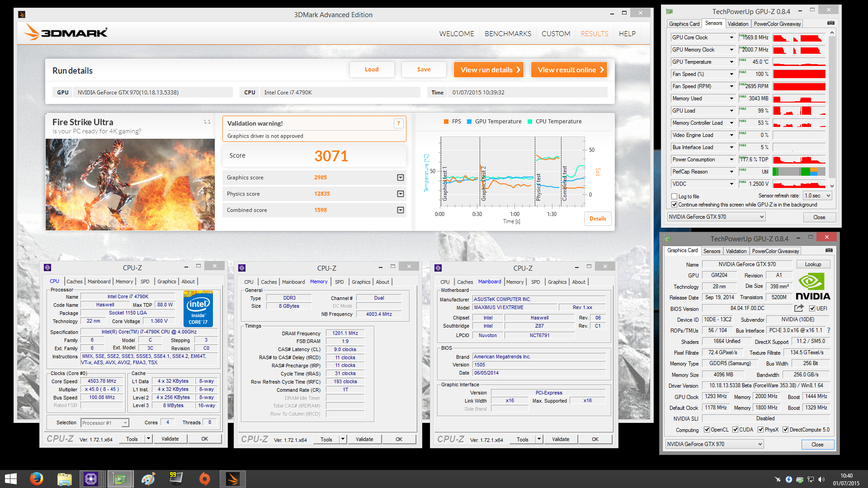This screenshot has height=488, width=868.
Task: Expand the Physics score details
Action: 401,194
